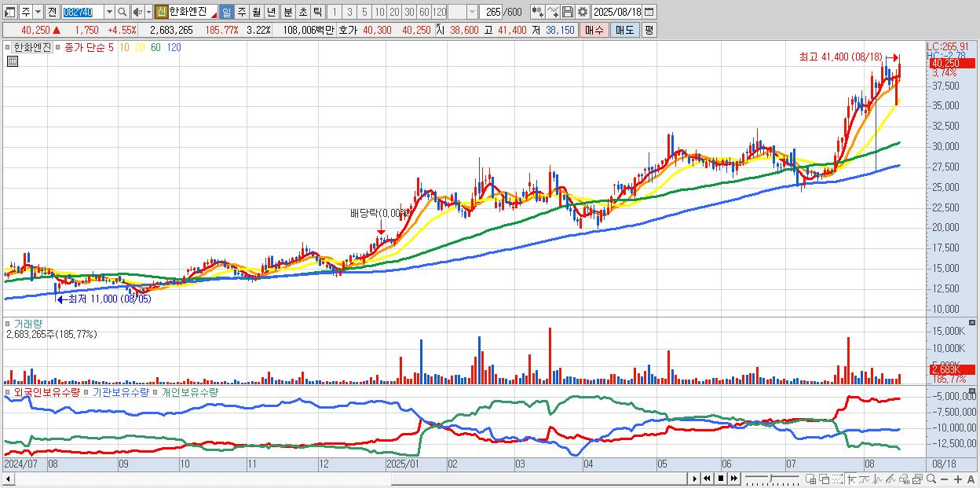Click the date field 2025/08/18
Image resolution: width=980 pixels, height=488 pixels.
coord(617,12)
